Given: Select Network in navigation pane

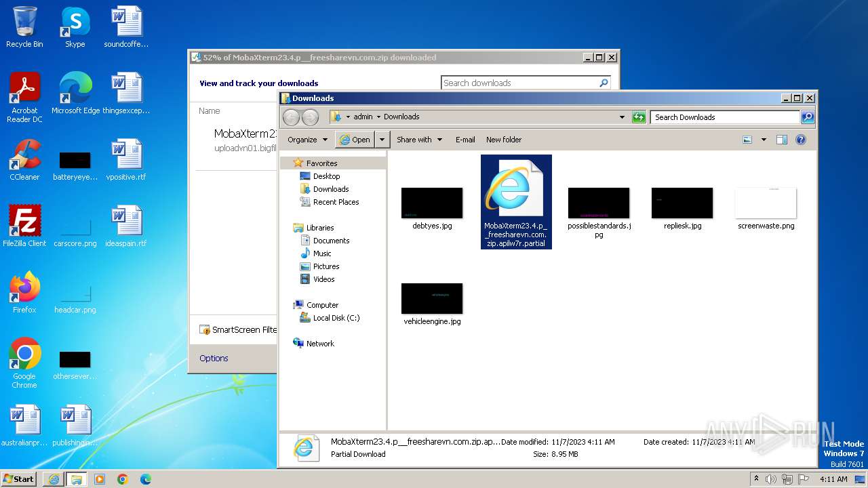Looking at the screenshot, I should 320,344.
